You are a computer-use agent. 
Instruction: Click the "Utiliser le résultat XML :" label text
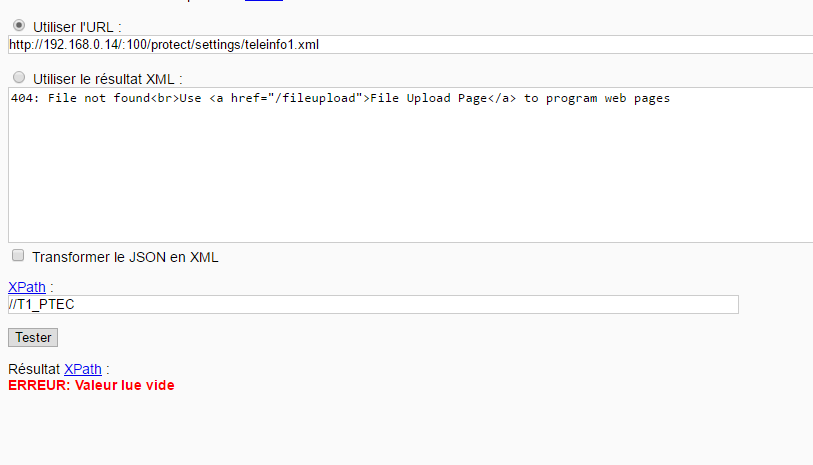tap(108, 79)
